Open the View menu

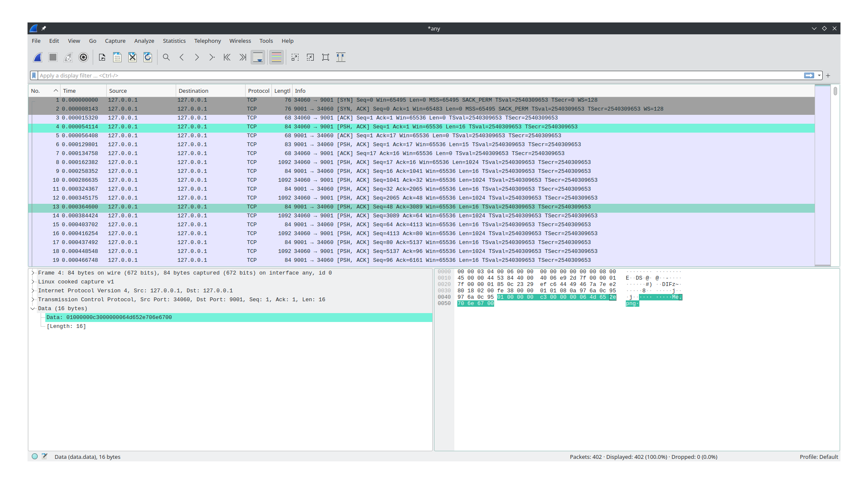pyautogui.click(x=74, y=41)
